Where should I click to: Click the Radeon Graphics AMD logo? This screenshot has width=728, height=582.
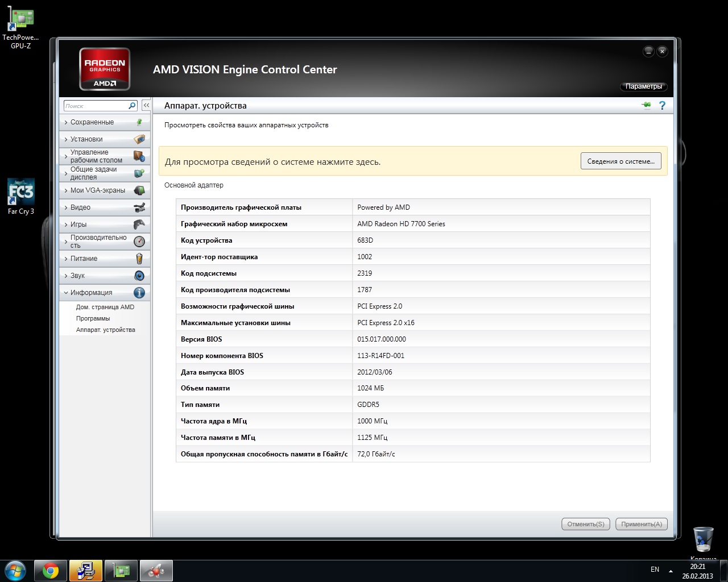pyautogui.click(x=105, y=69)
